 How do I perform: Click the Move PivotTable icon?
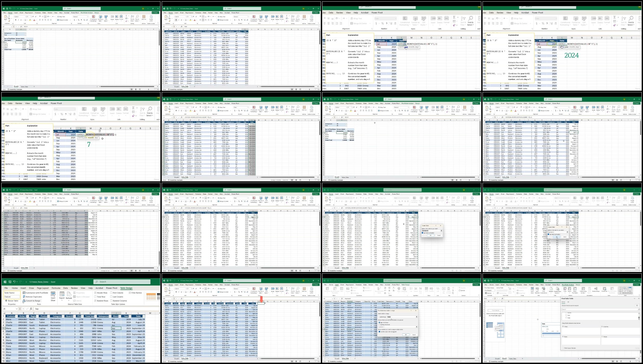[575, 289]
